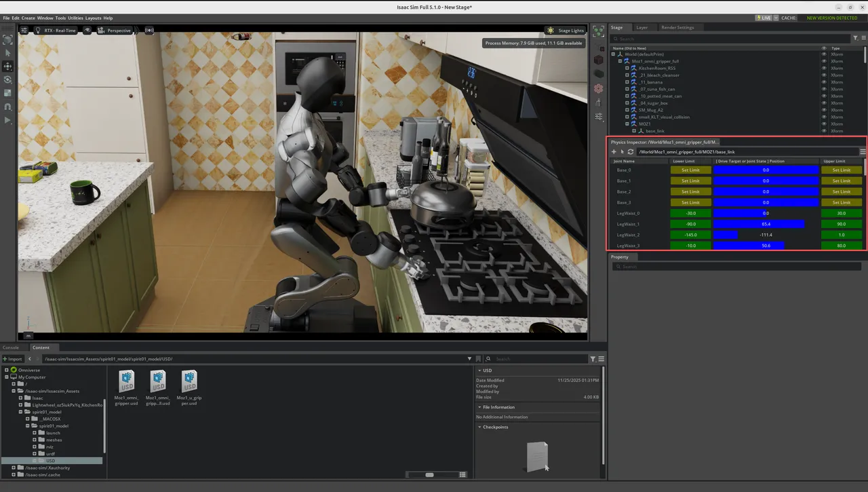Click Set Limit lower button for Base_0
868x492 pixels.
[x=690, y=170]
